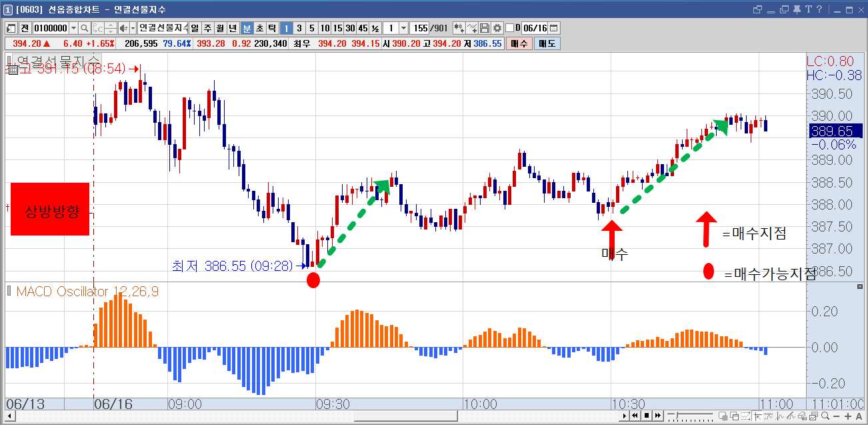Click the text A icon in bottom toolbar

(859, 416)
